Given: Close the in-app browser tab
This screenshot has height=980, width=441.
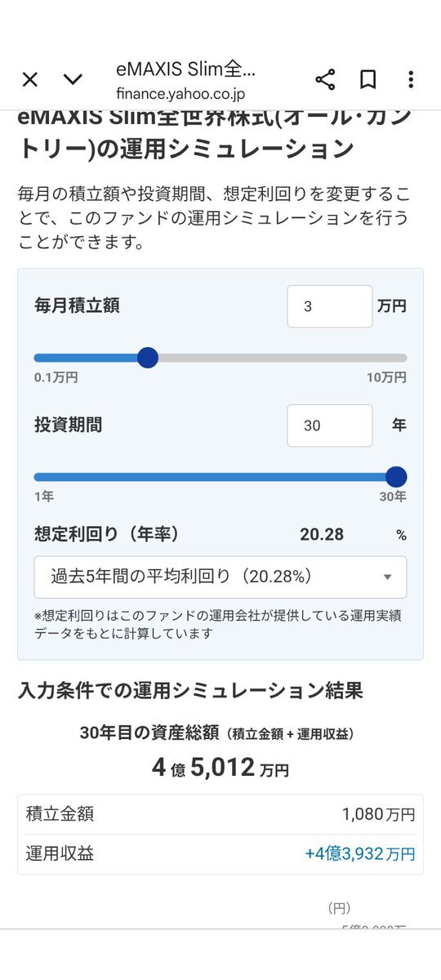Looking at the screenshot, I should pyautogui.click(x=30, y=79).
